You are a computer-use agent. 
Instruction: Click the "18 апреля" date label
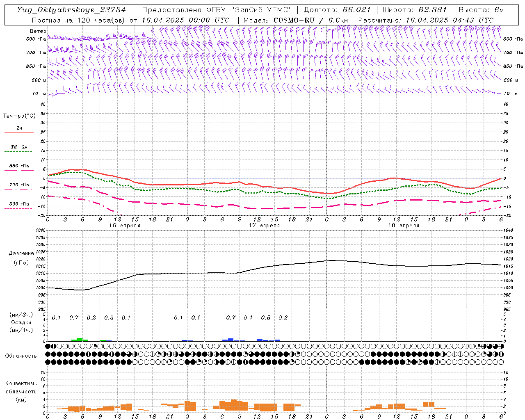[x=404, y=226]
